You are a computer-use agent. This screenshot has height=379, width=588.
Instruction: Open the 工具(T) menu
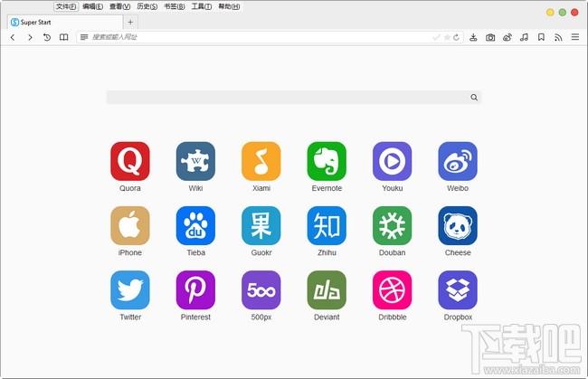click(202, 6)
